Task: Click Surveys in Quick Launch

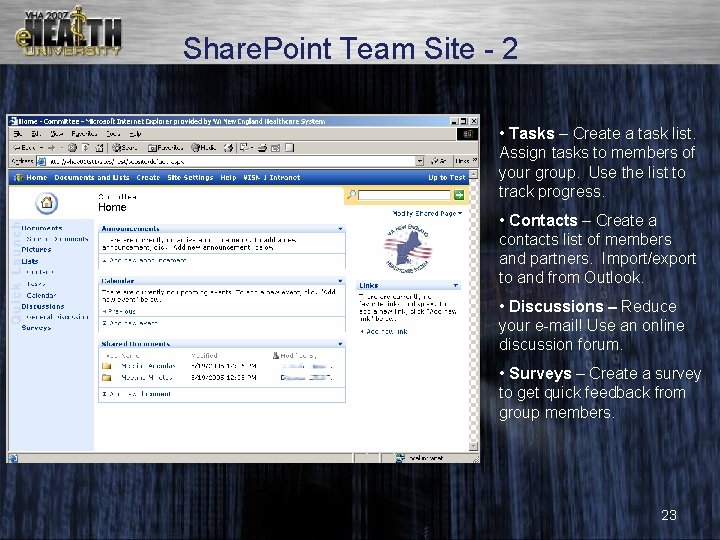Action: (36, 328)
